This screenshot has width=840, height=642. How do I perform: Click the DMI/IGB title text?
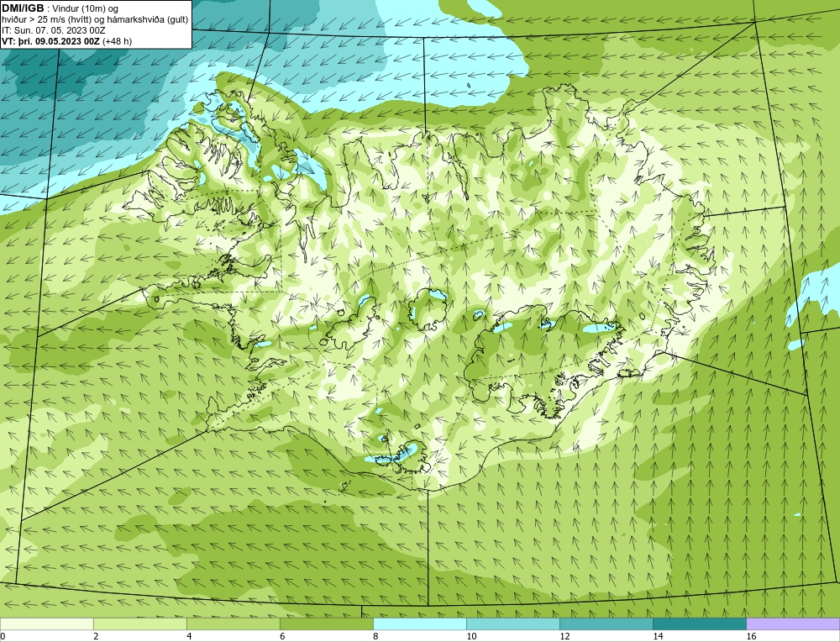coord(23,8)
